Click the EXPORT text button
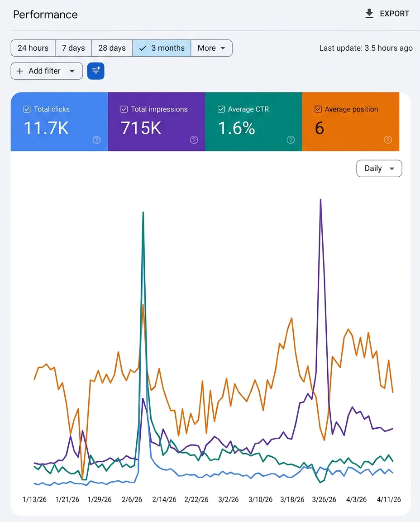The image size is (420, 522). pyautogui.click(x=394, y=14)
